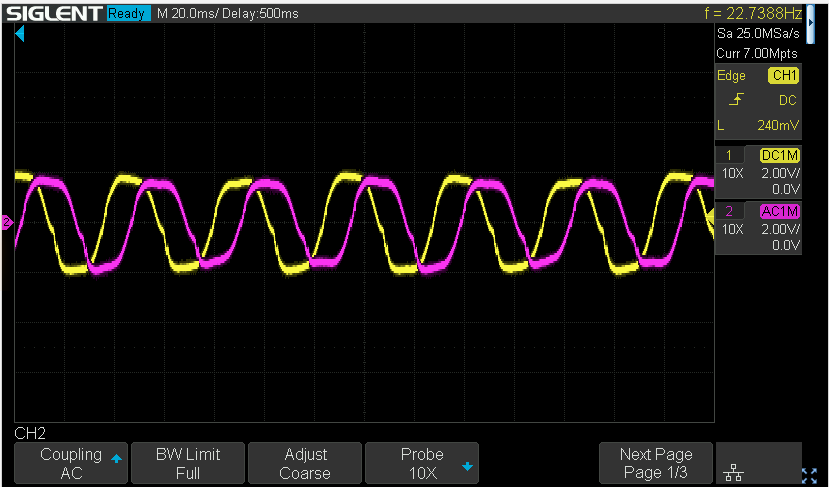Click the blue up arrow on Coupling softkey

(x=116, y=458)
